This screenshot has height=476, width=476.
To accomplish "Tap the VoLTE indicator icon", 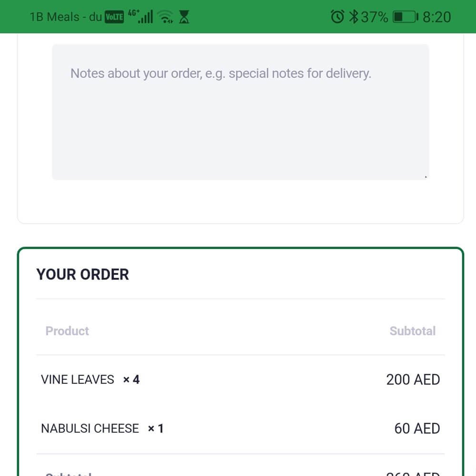I will (114, 17).
